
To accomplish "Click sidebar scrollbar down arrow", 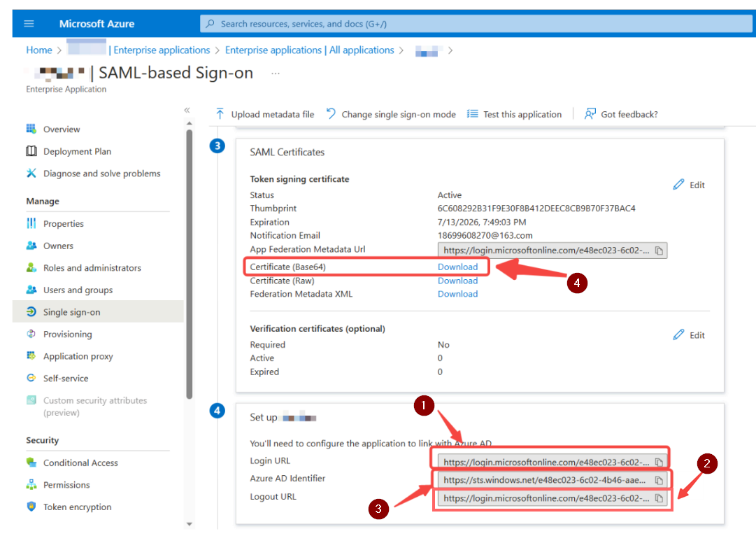I will 190,524.
